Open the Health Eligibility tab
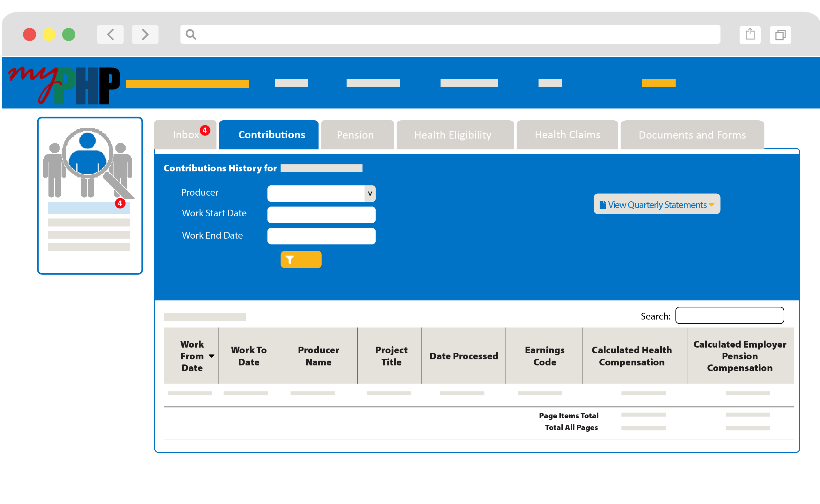This screenshot has height=504, width=820. coord(452,135)
